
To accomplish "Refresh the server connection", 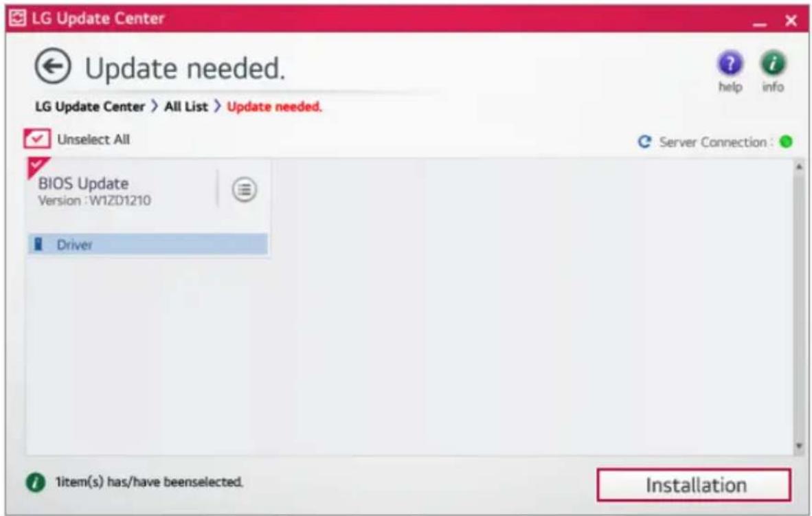I will pyautogui.click(x=644, y=142).
